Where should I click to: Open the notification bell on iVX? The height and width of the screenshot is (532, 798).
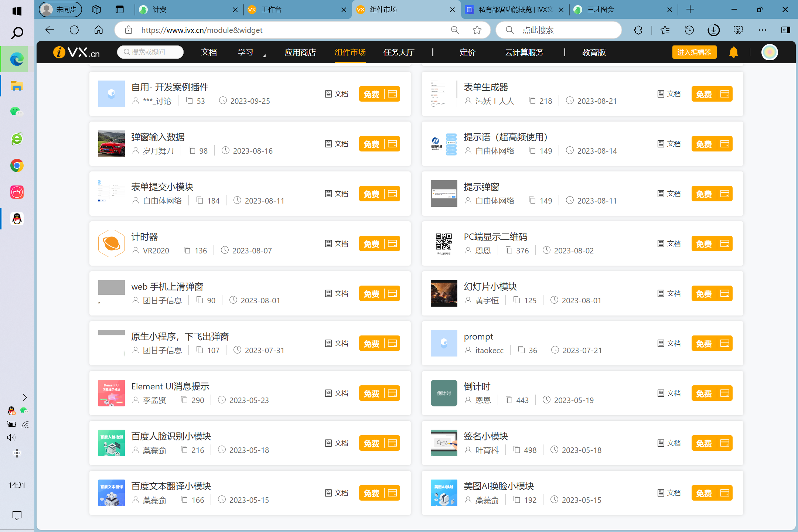point(733,52)
